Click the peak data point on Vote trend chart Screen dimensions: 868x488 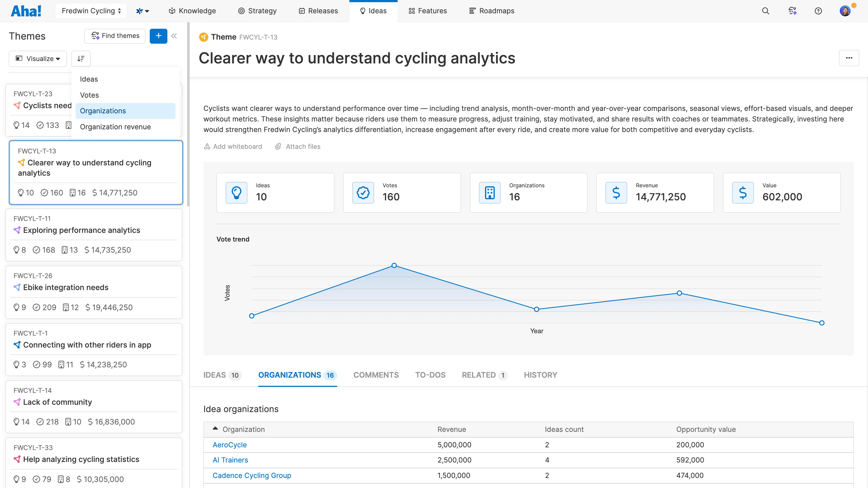[394, 265]
